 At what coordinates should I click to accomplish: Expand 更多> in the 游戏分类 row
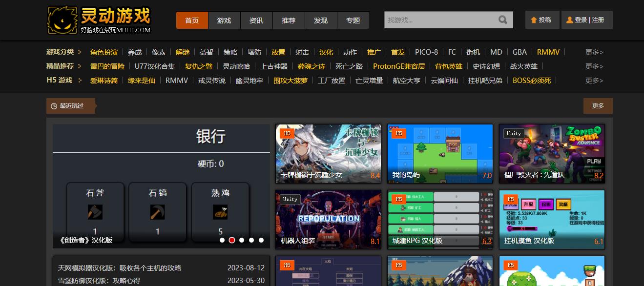point(594,52)
